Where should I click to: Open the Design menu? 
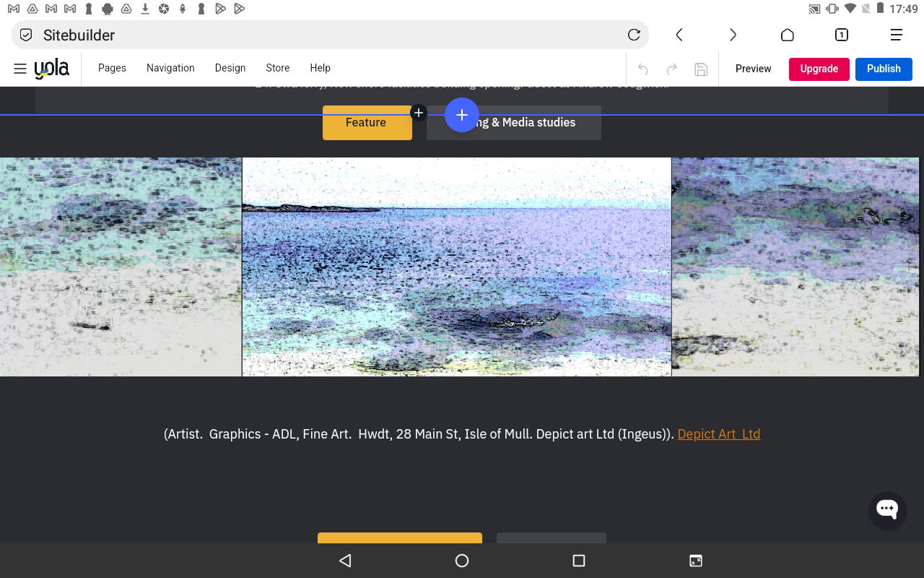[230, 68]
